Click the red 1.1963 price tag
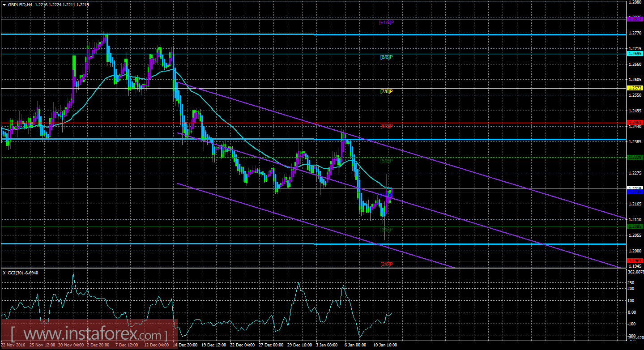This screenshot has width=644, height=350. point(635,260)
